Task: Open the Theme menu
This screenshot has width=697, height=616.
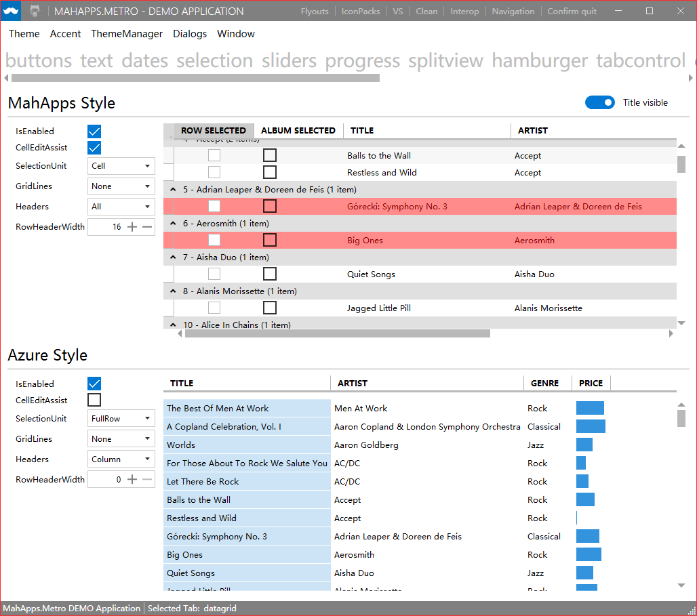Action: point(24,33)
